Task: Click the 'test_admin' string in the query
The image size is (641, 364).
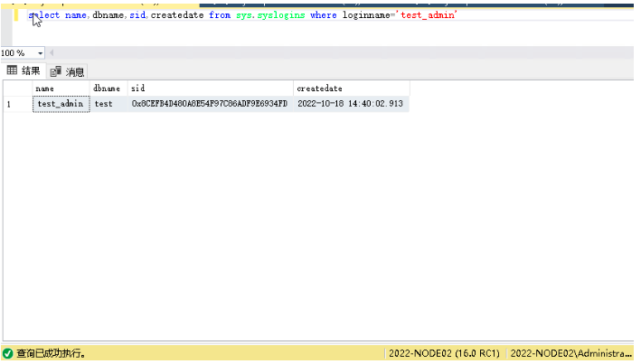Action: tap(427, 15)
